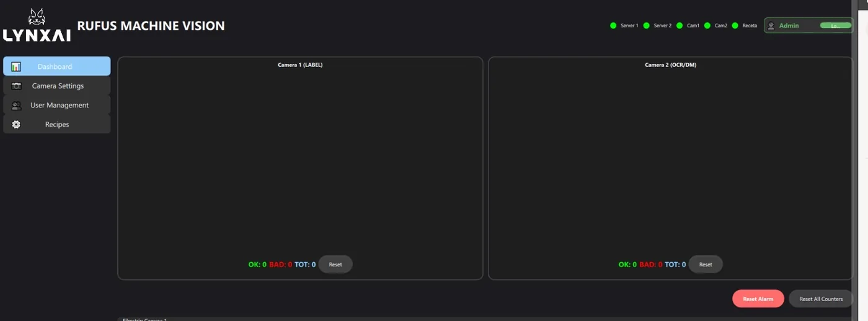Click the Cam2 green status indicator

click(x=707, y=25)
